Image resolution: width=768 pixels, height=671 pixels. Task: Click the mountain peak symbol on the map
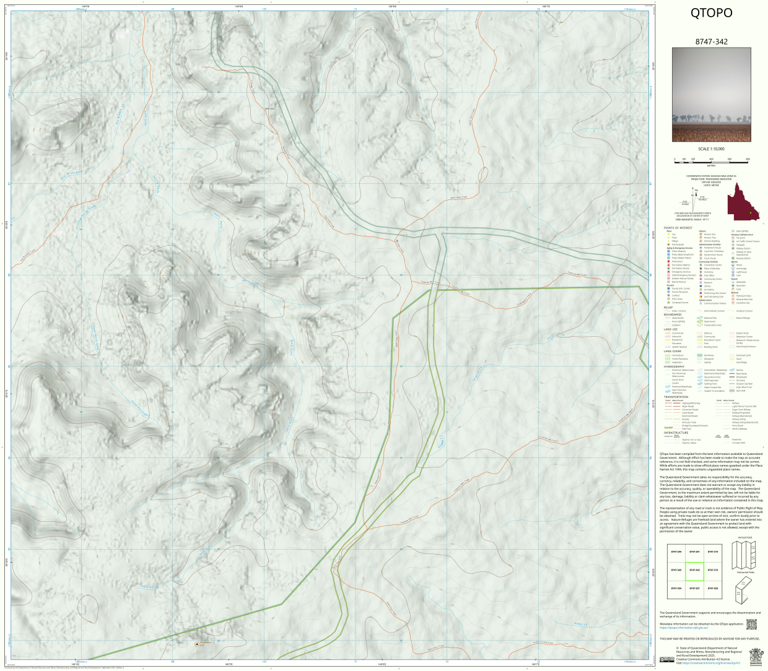click(197, 644)
